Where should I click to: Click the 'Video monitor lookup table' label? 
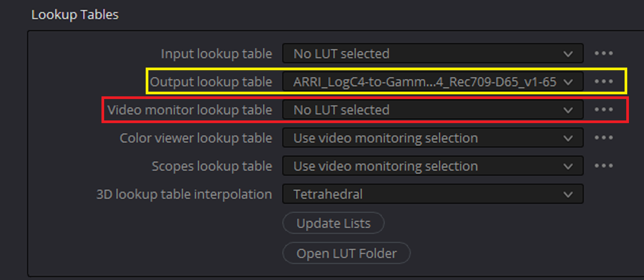(190, 110)
